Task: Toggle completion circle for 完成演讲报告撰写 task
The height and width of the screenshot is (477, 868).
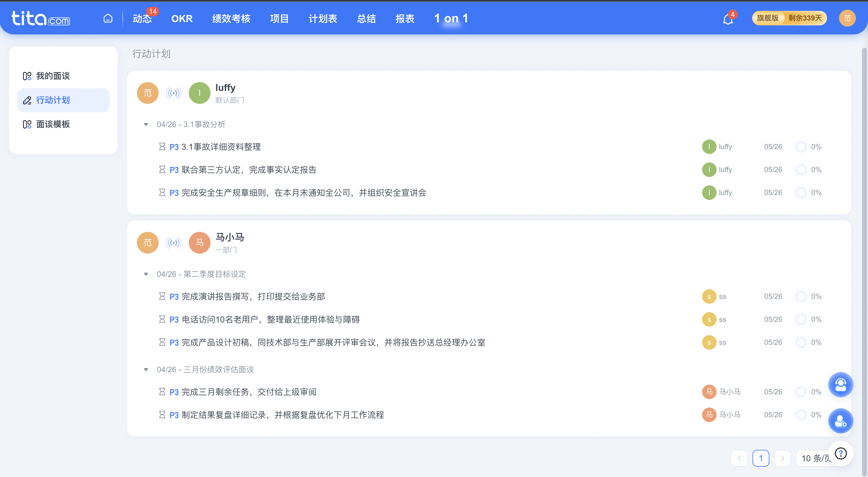Action: 801,296
